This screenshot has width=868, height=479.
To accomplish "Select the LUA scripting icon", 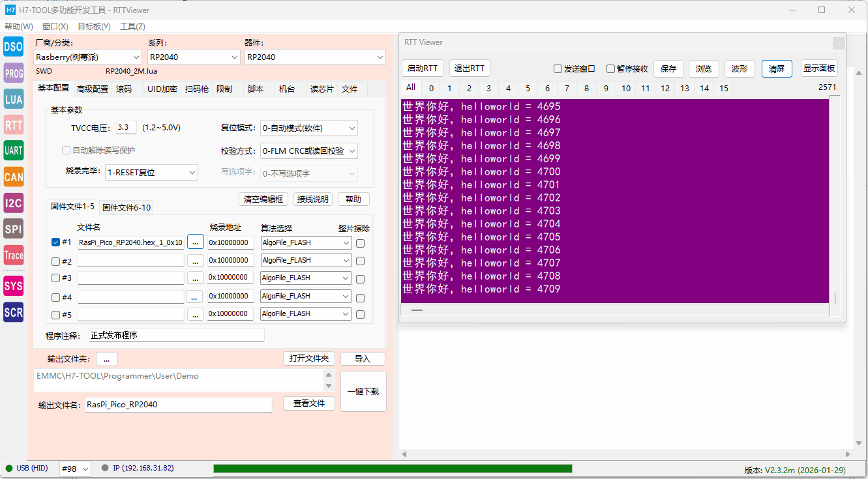I will [13, 99].
